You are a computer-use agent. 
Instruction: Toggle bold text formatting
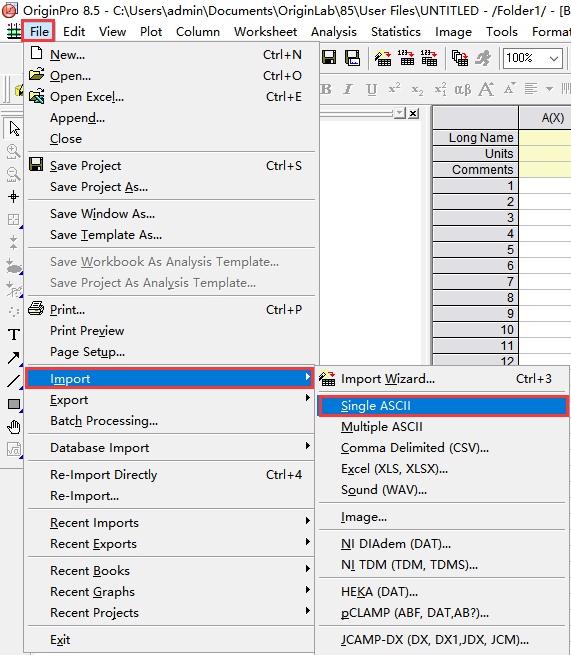[326, 89]
